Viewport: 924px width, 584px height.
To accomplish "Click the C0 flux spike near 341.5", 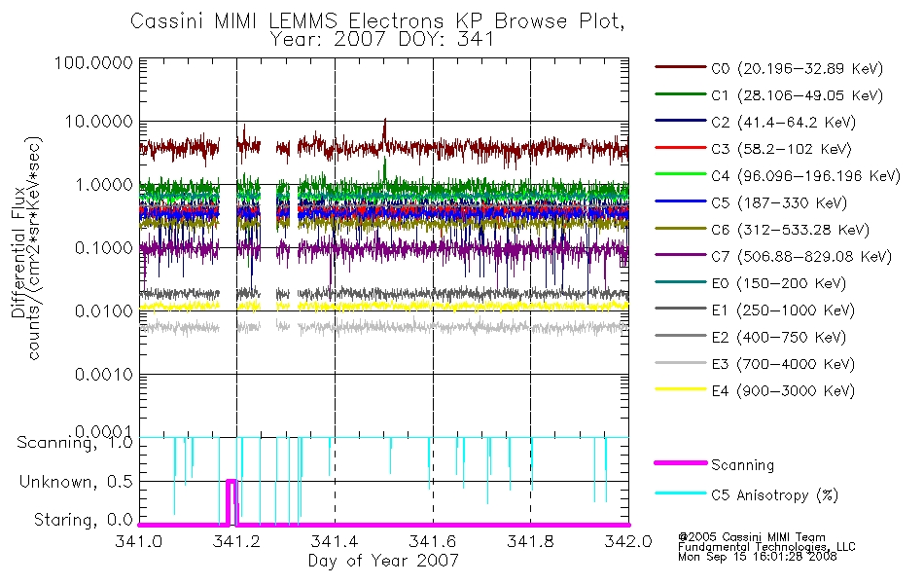I will 385,132.
